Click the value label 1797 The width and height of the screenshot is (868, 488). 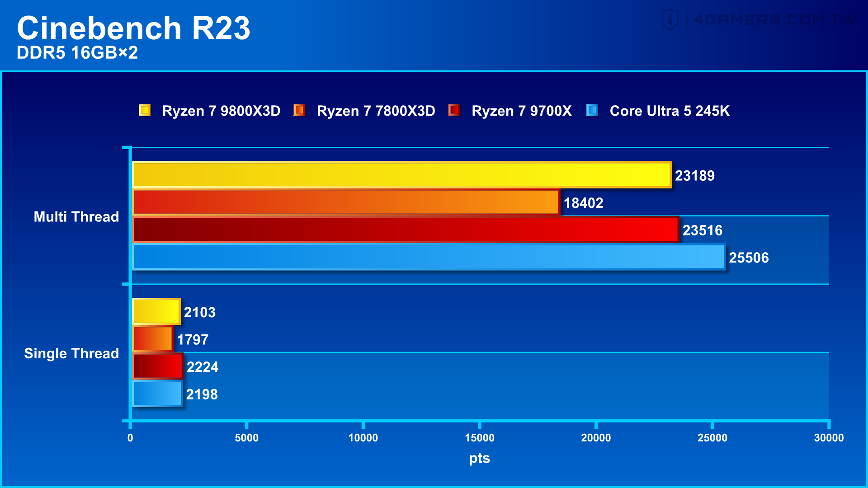pos(193,340)
